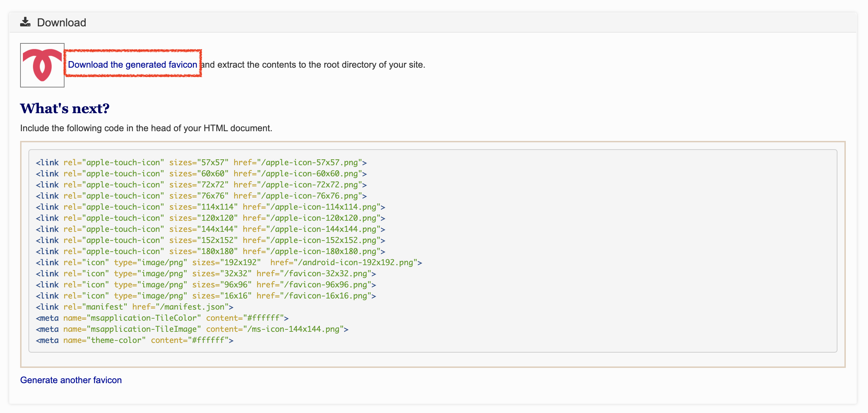Click the Download panel header title

(61, 23)
